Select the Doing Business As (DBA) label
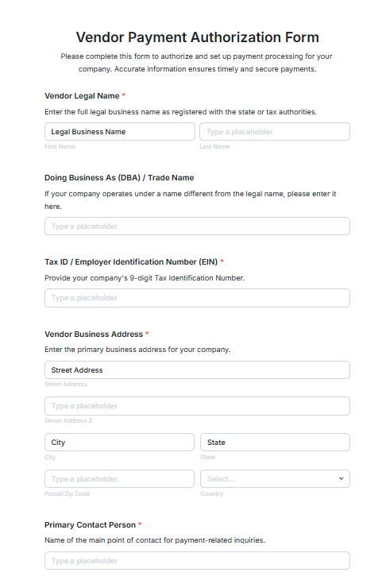382x588 pixels. point(119,178)
